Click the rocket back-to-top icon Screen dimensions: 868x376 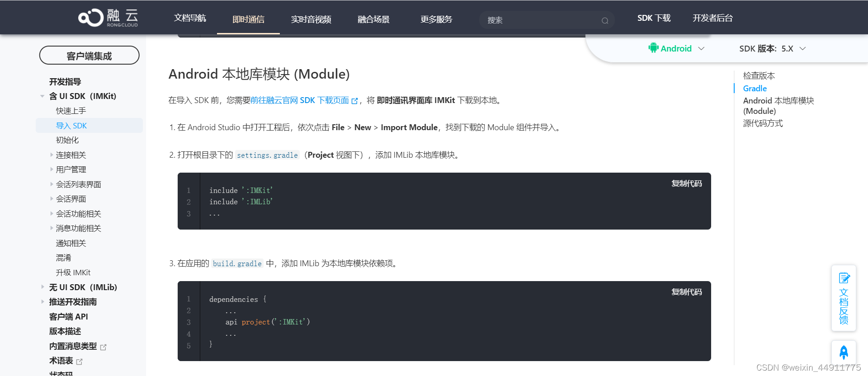click(x=844, y=352)
